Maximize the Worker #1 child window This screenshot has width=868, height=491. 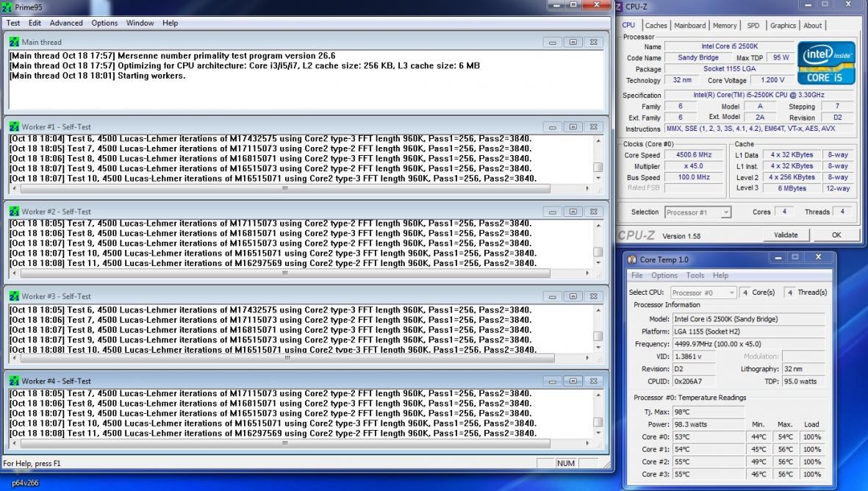(x=573, y=126)
